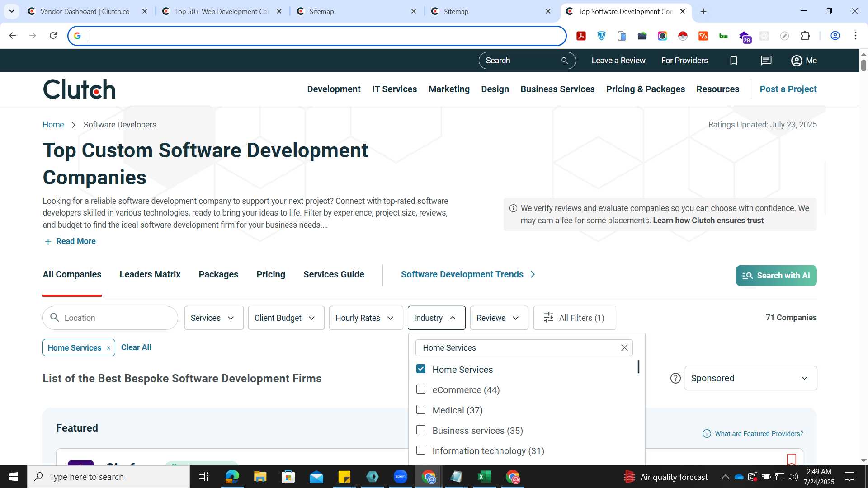Switch to Pricing tab

[271, 274]
